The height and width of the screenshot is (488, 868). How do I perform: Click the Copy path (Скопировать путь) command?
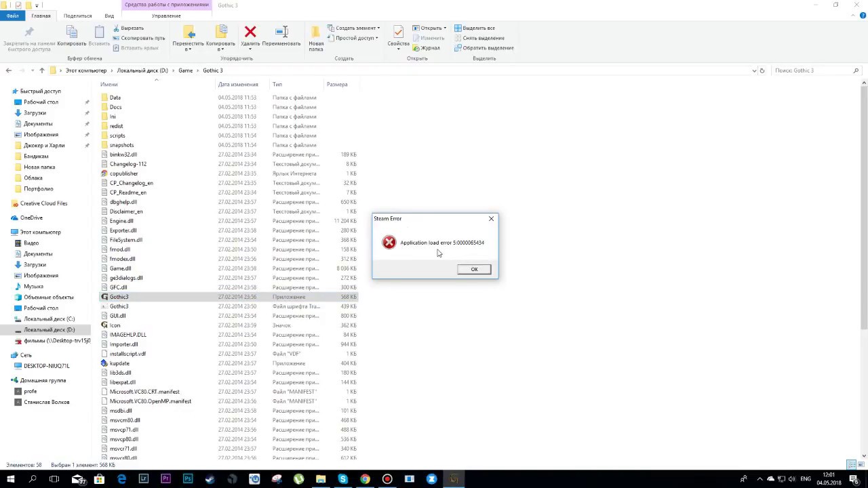pyautogui.click(x=138, y=38)
